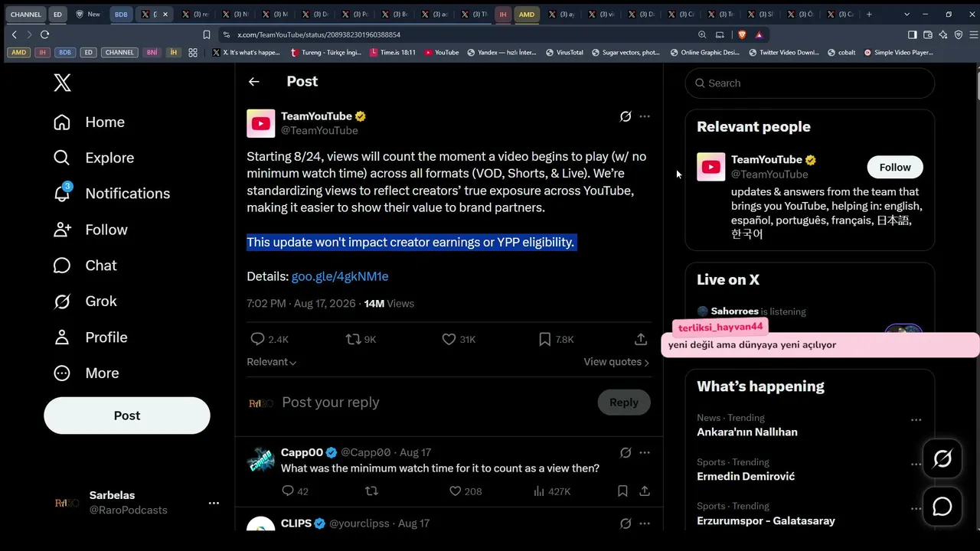Image resolution: width=980 pixels, height=551 pixels.
Task: Open Notifications with the bell icon
Action: point(62,193)
